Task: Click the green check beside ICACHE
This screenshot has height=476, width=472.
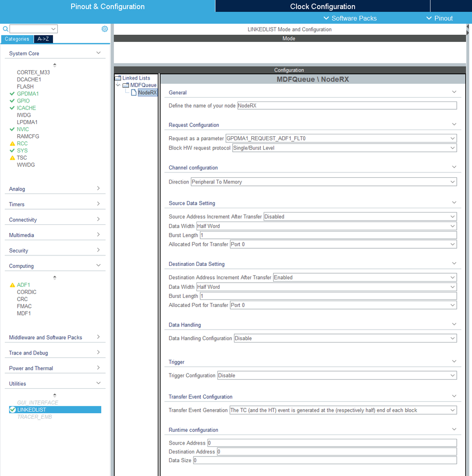Action: point(12,108)
